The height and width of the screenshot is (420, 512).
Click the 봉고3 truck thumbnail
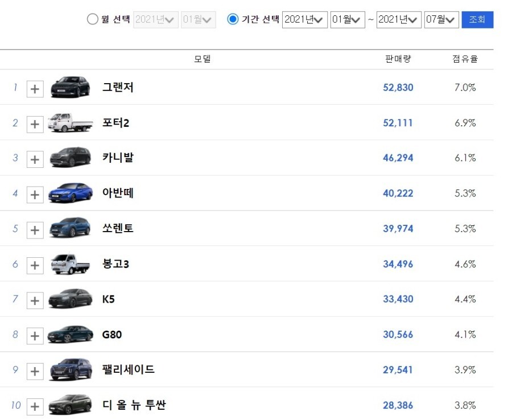click(70, 264)
